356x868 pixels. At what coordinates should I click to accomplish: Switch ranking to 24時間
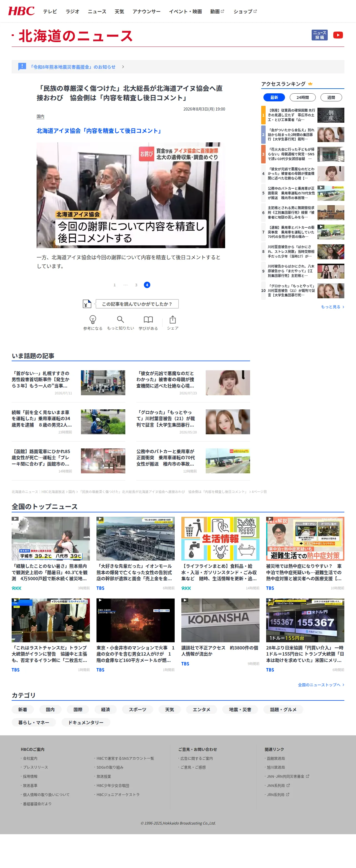tap(302, 97)
